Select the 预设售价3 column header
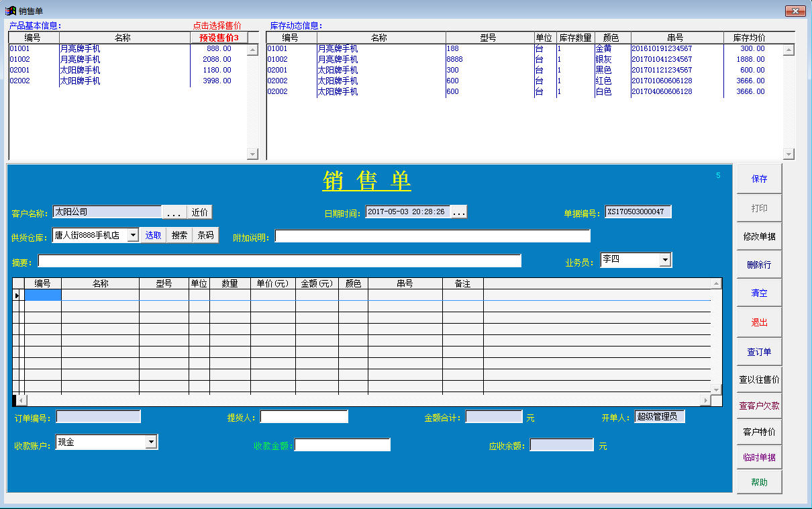The image size is (812, 509). pyautogui.click(x=219, y=38)
